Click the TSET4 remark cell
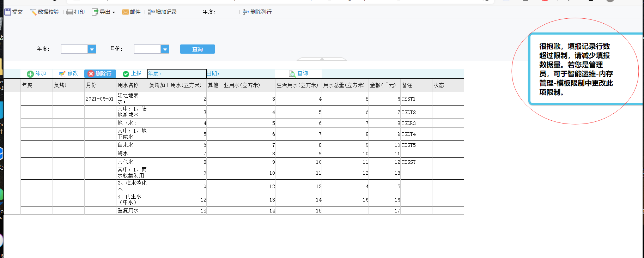 pyautogui.click(x=416, y=134)
